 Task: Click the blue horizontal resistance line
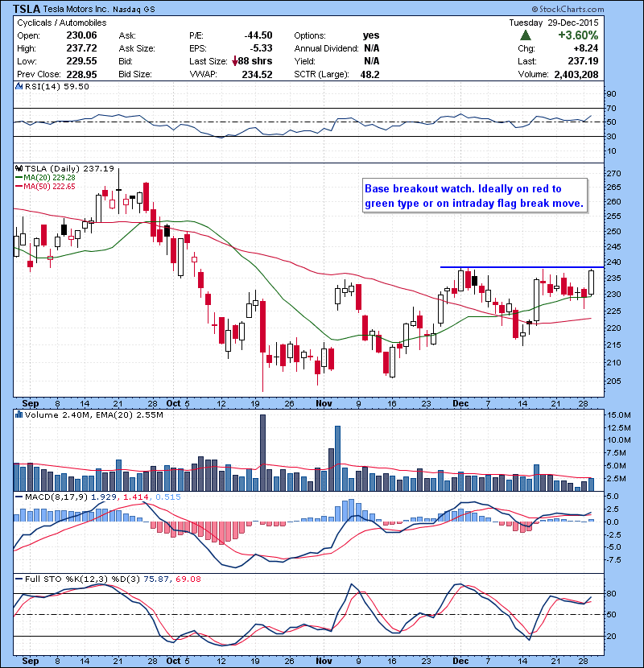coord(522,267)
